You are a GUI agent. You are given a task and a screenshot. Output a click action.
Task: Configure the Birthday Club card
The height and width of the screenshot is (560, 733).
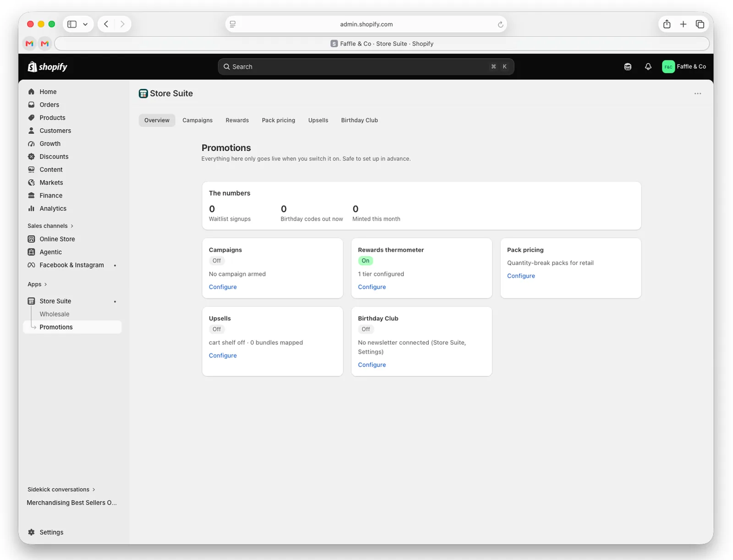[x=372, y=365]
